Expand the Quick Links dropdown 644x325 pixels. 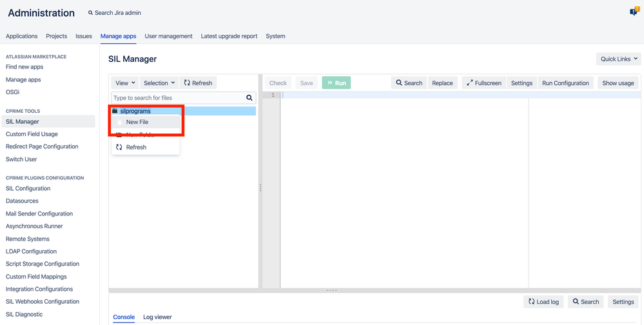pos(618,59)
